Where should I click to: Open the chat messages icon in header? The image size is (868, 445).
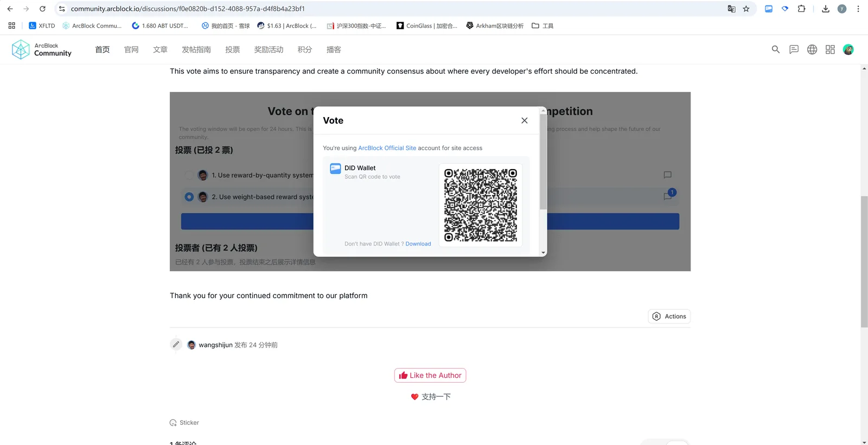[794, 49]
